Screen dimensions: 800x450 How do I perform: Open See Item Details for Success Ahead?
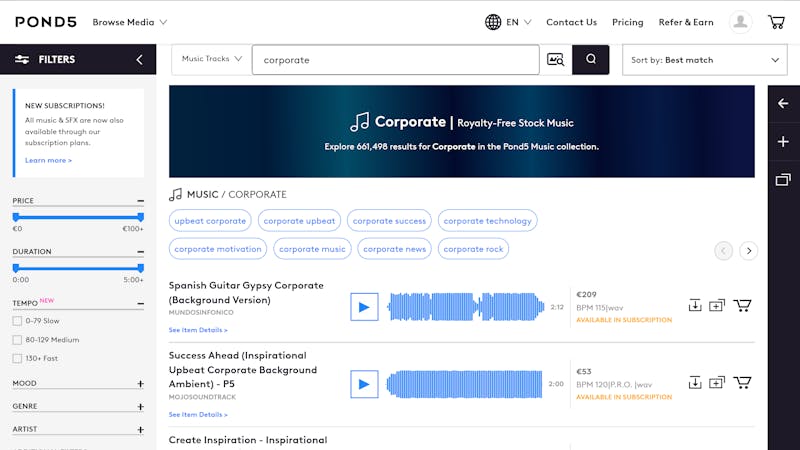click(198, 415)
